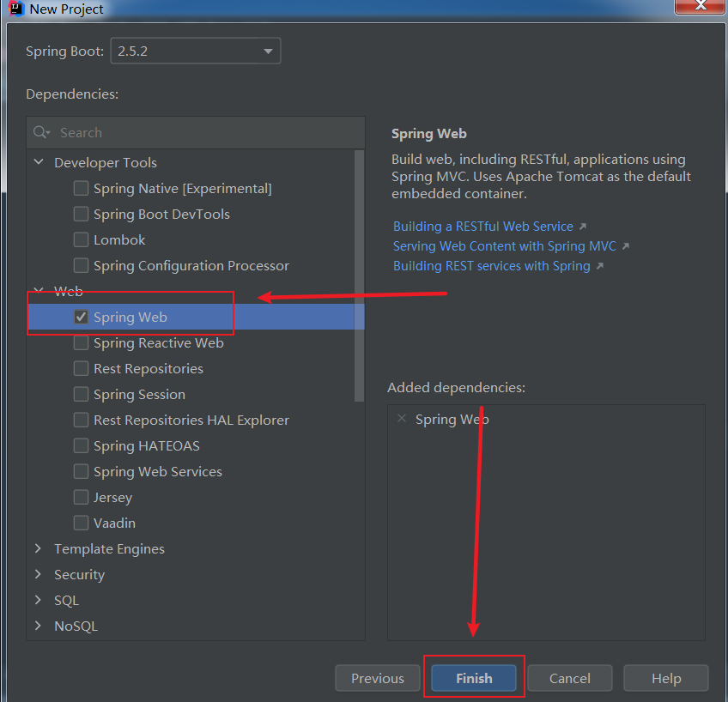Image resolution: width=728 pixels, height=702 pixels.
Task: Select the SQL category label
Action: 66,601
